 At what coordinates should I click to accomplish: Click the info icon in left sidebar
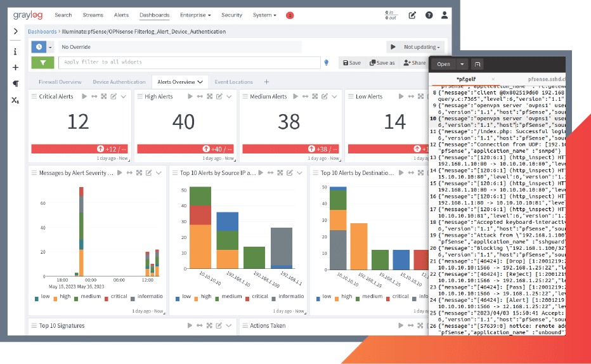pyautogui.click(x=15, y=51)
